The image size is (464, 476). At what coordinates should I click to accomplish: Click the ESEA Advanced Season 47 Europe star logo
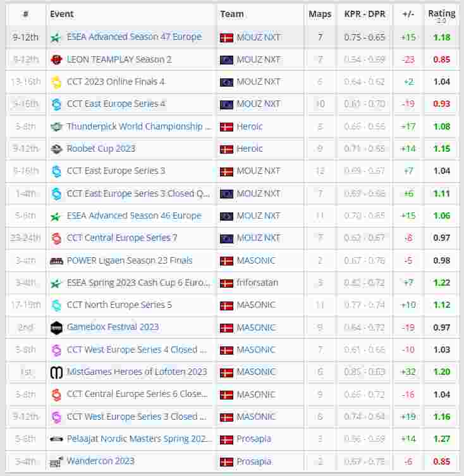point(56,37)
